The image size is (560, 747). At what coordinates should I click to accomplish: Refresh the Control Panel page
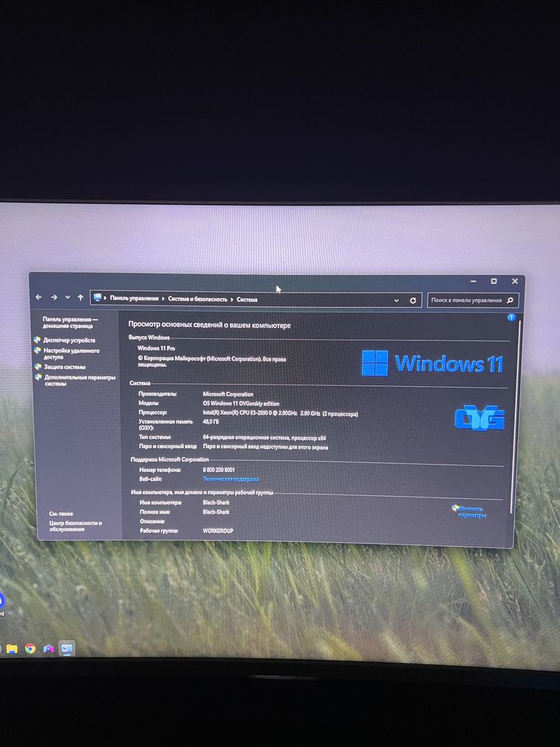click(413, 300)
